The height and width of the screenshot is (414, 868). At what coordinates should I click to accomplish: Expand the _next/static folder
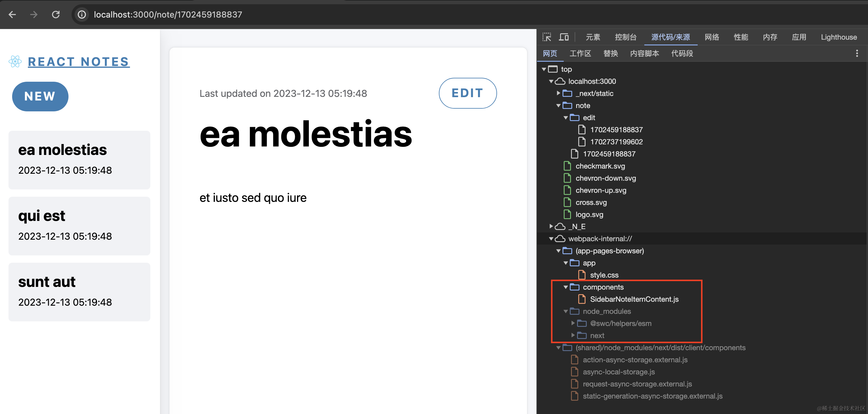tap(558, 93)
